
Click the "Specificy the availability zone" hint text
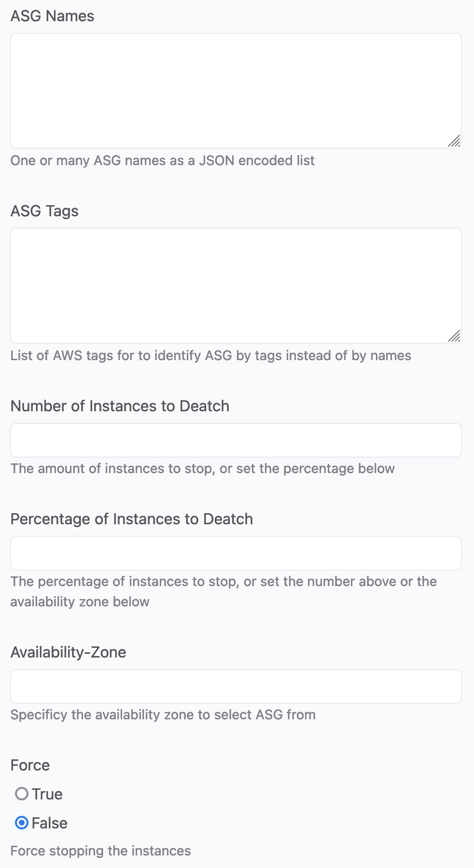click(x=163, y=714)
